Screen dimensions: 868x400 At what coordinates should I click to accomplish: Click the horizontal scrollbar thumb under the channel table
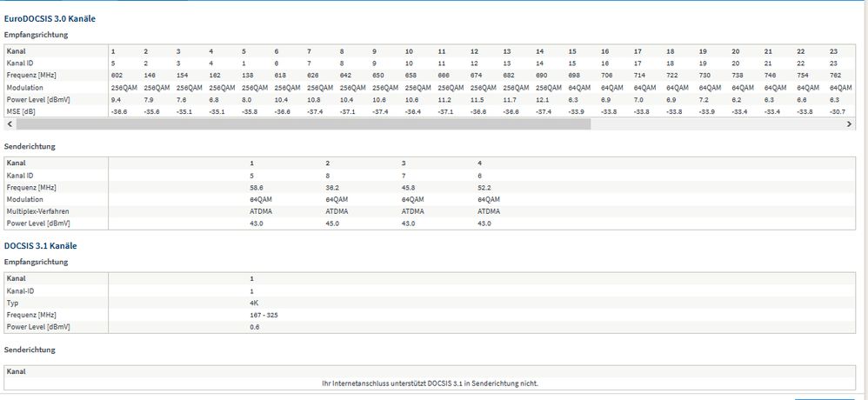coord(304,124)
